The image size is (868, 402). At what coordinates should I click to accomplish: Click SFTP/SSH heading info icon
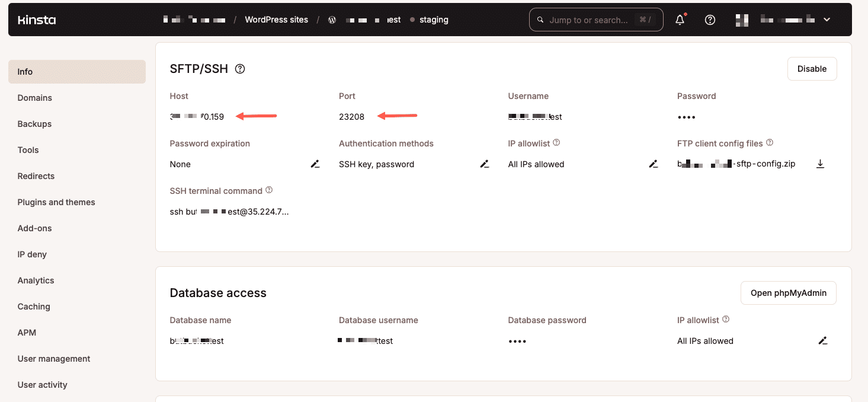click(x=240, y=69)
